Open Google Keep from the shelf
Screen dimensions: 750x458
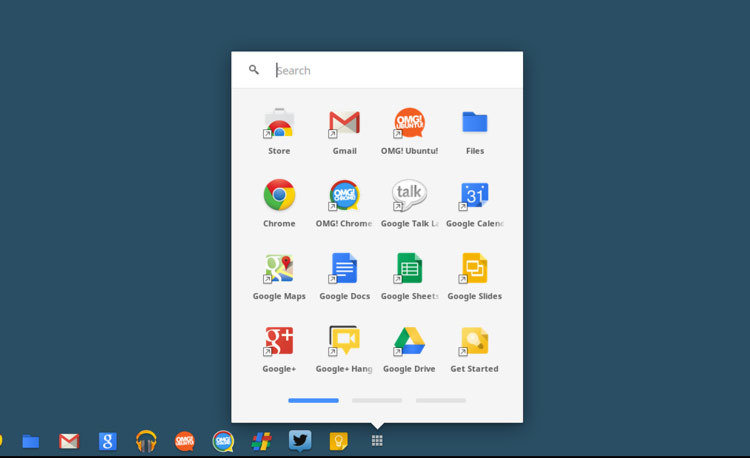[x=338, y=441]
